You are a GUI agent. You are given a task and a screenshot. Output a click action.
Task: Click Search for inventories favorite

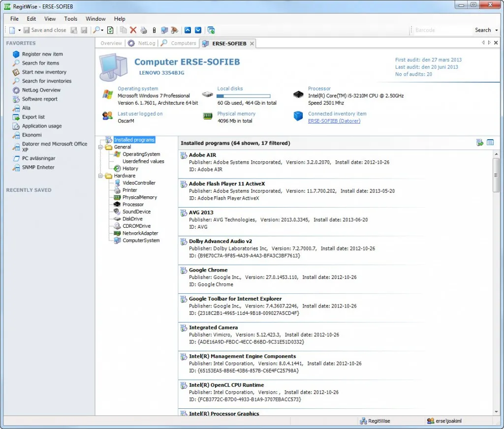[46, 81]
